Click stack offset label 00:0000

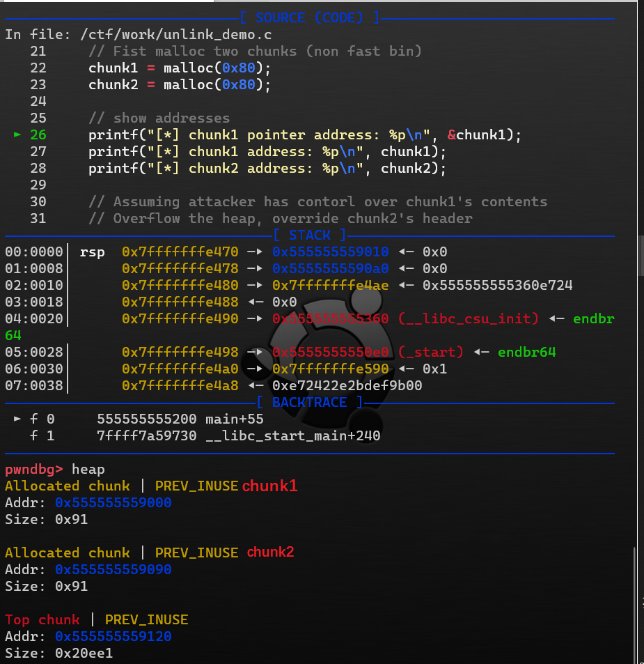tap(34, 252)
